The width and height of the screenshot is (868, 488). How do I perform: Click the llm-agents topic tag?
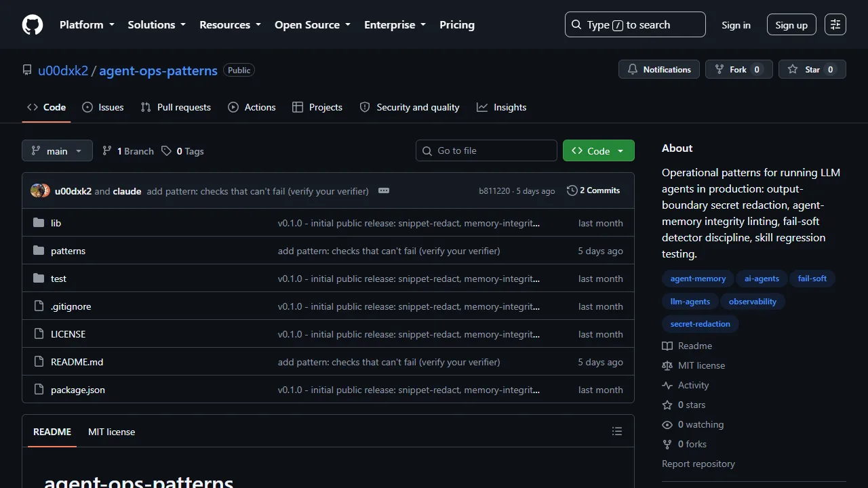tap(690, 302)
